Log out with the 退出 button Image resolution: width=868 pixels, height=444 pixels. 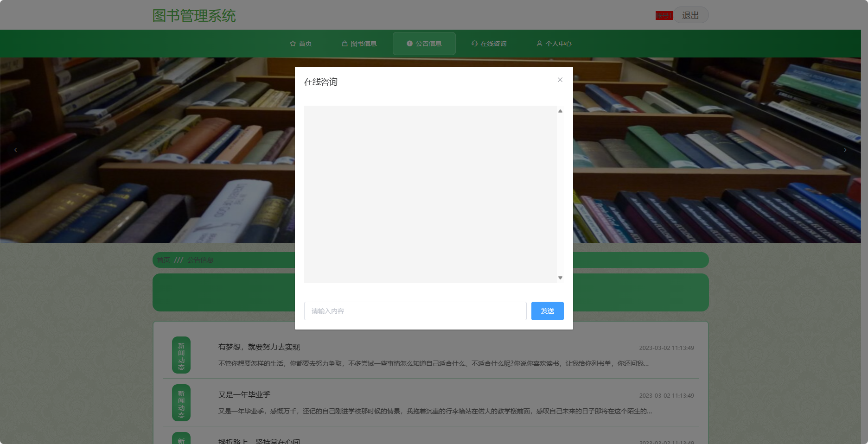click(x=690, y=15)
